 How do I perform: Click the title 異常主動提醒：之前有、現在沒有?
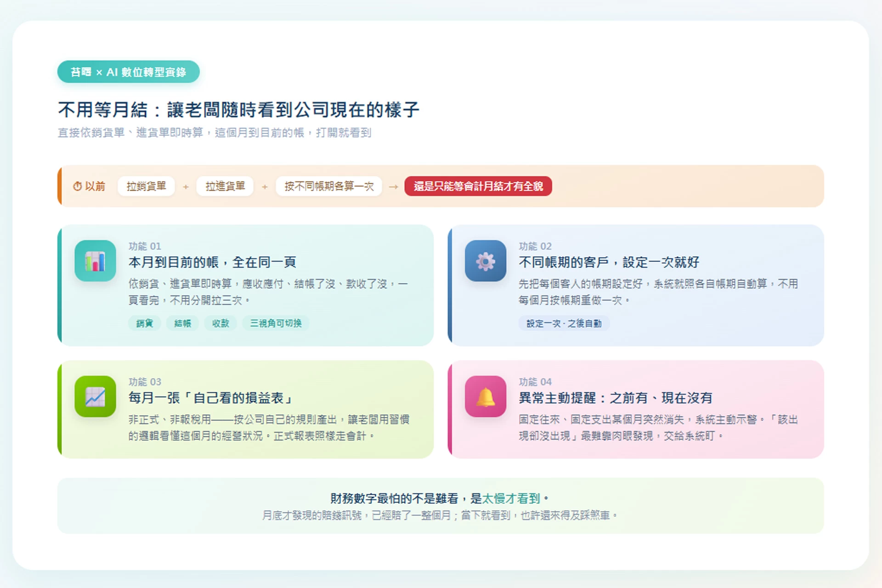pyautogui.click(x=616, y=398)
